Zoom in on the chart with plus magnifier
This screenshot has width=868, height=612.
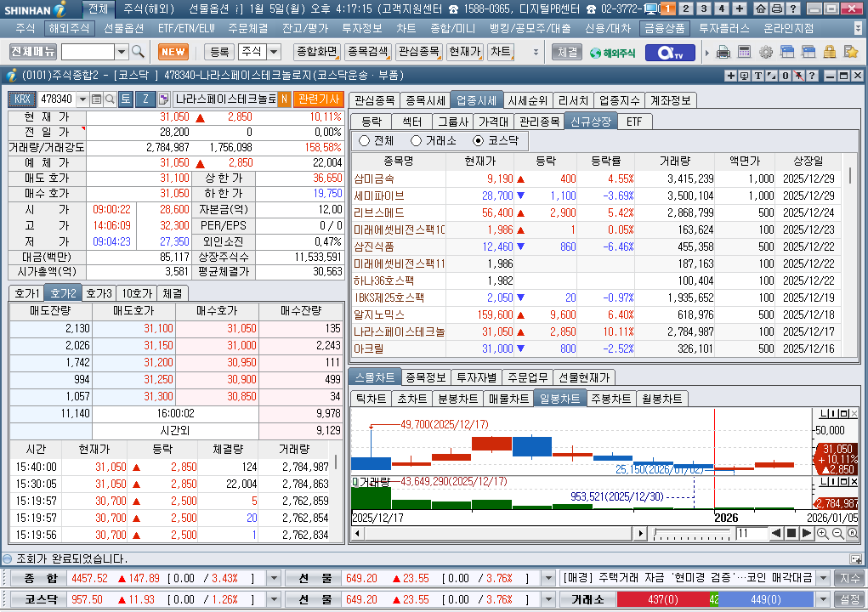point(823,534)
